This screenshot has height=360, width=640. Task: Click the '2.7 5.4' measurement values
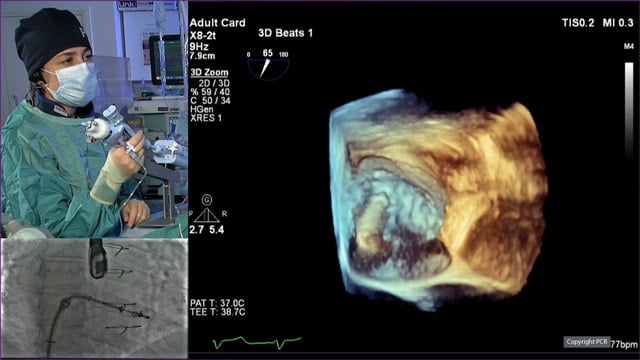click(x=207, y=230)
